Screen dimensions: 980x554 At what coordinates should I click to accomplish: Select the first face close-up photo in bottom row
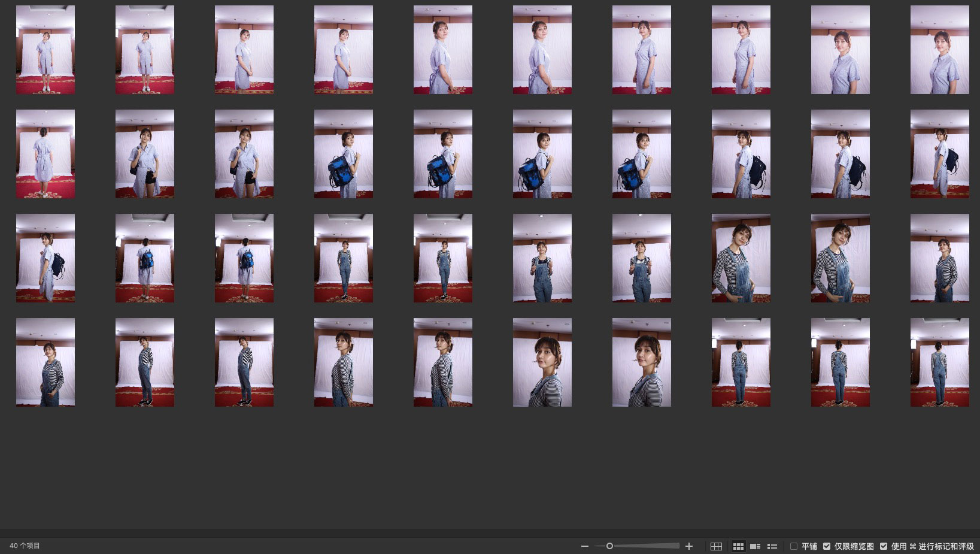(542, 362)
